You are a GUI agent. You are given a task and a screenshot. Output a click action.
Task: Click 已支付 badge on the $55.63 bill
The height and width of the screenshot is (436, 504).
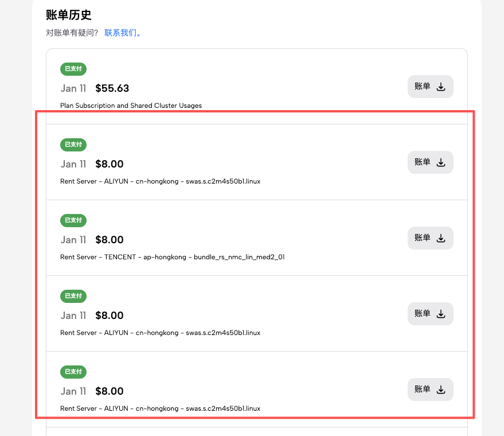coord(73,69)
